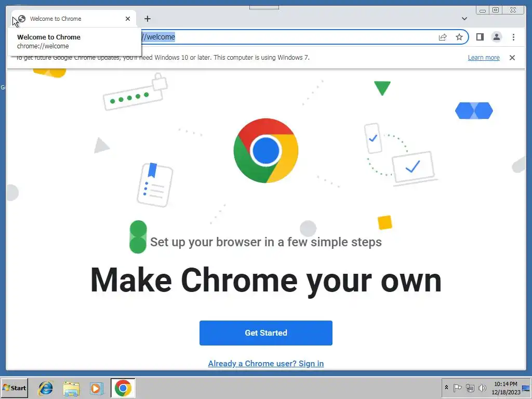Open the Learn more link in the infobar
Viewport: 532px width, 399px height.
484,57
